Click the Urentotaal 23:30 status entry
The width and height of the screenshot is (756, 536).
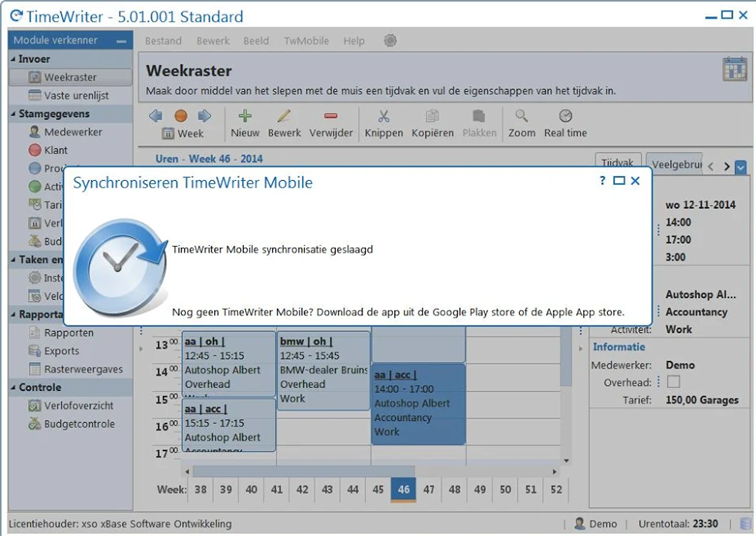[x=678, y=524]
